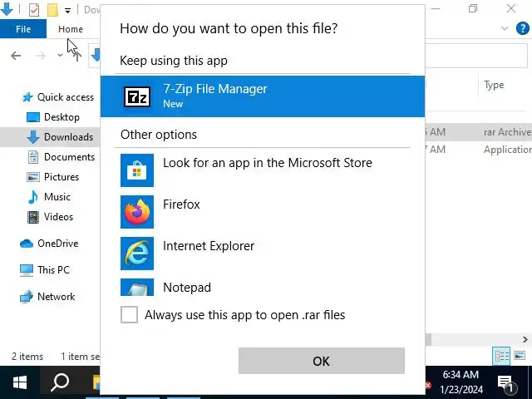Open the Home ribbon tab

point(70,29)
